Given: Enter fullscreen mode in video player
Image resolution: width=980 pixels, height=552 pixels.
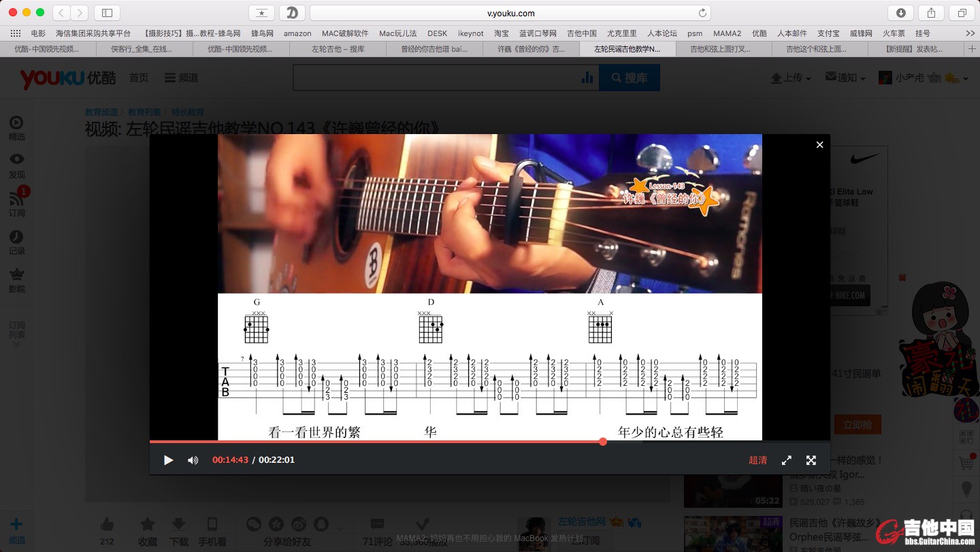Looking at the screenshot, I should 811,460.
